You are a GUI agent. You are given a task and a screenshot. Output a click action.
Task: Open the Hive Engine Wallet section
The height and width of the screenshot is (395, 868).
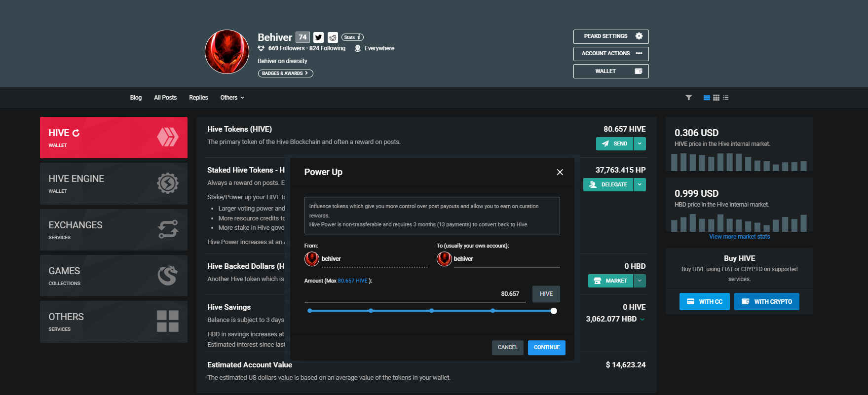tap(113, 183)
